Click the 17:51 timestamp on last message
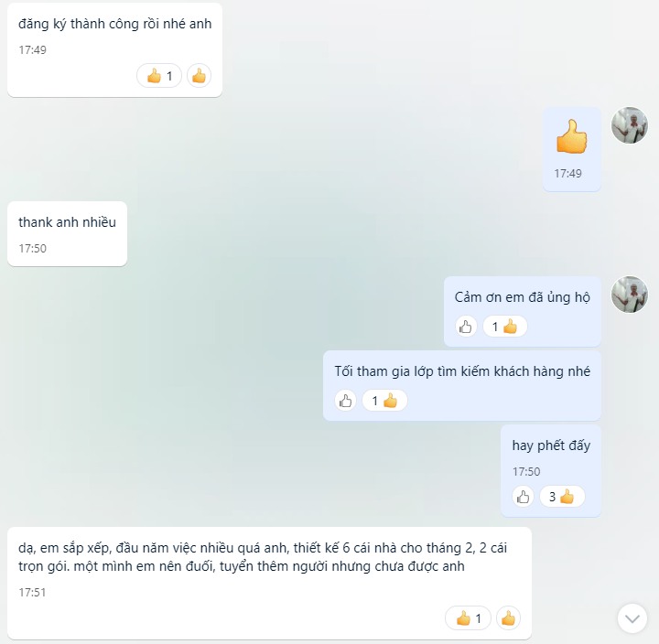Image resolution: width=659 pixels, height=644 pixels. click(32, 593)
